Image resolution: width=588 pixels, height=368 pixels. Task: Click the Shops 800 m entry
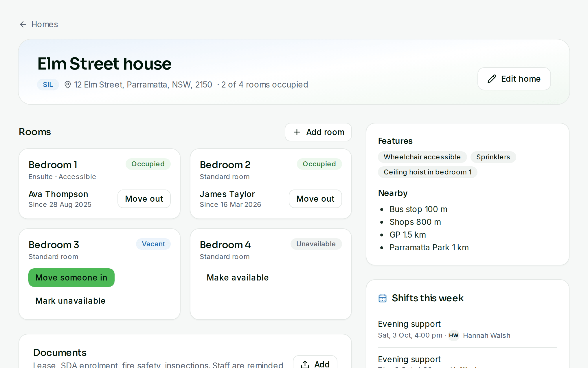(x=415, y=222)
